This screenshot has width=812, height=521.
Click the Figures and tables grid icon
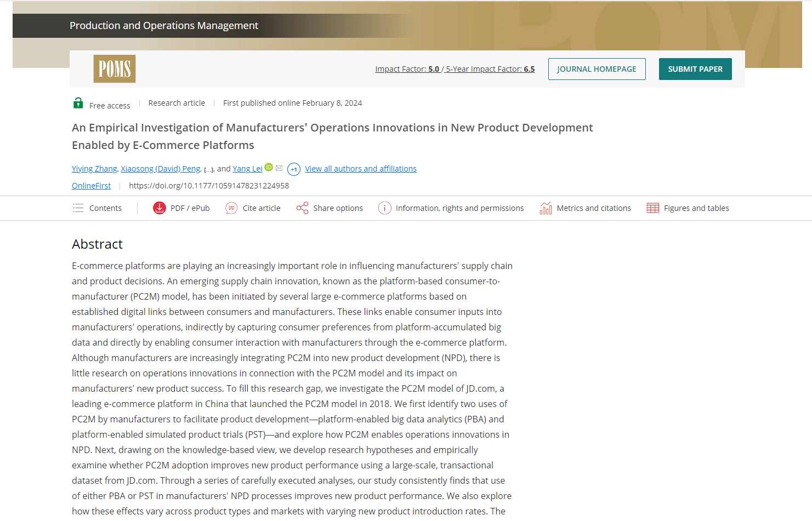pos(652,208)
